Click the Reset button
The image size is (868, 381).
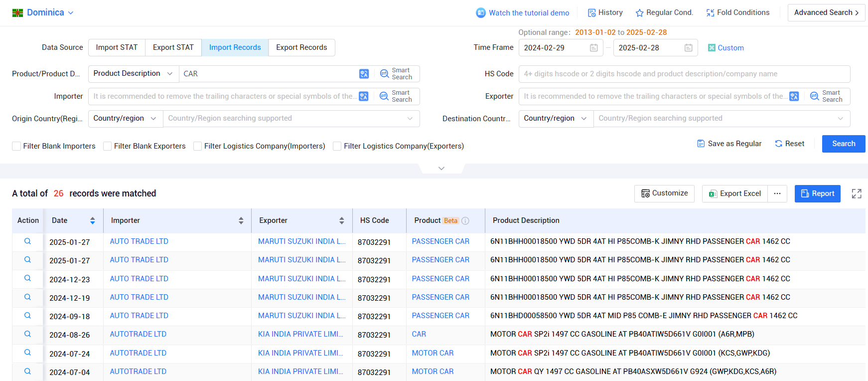click(x=790, y=144)
